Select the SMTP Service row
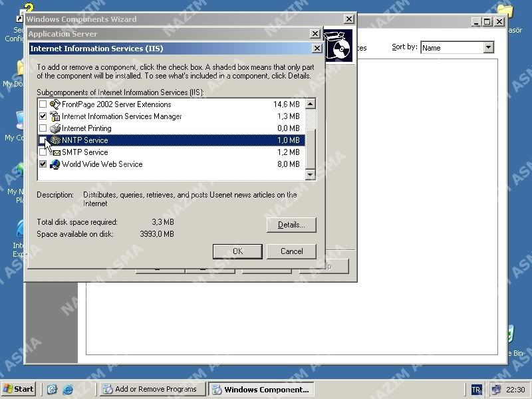The image size is (532, 399). tap(172, 152)
